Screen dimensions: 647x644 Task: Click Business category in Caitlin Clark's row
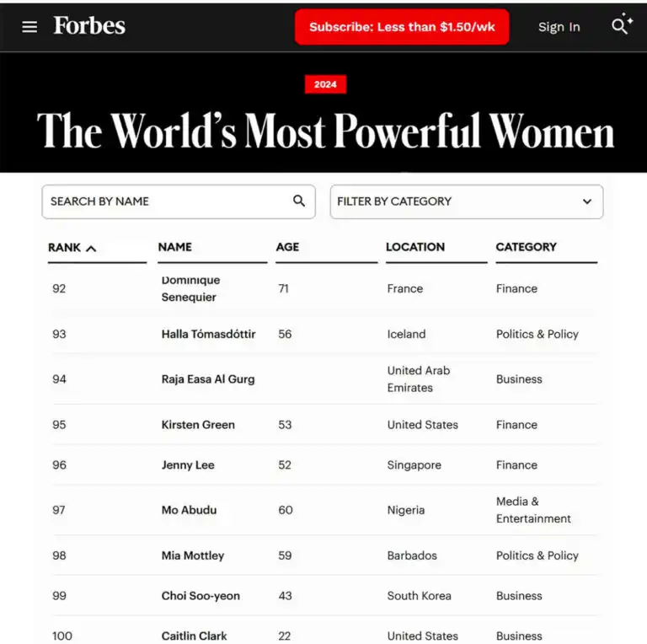point(519,636)
